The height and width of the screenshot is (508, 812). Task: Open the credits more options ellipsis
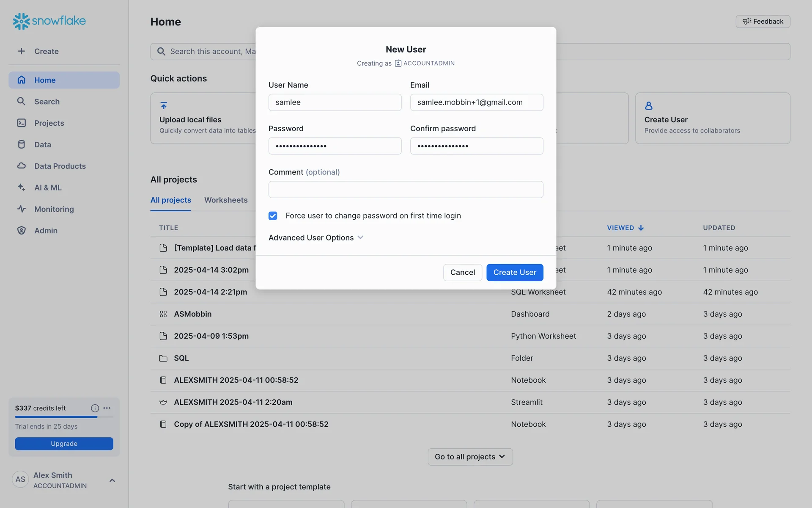[107, 408]
